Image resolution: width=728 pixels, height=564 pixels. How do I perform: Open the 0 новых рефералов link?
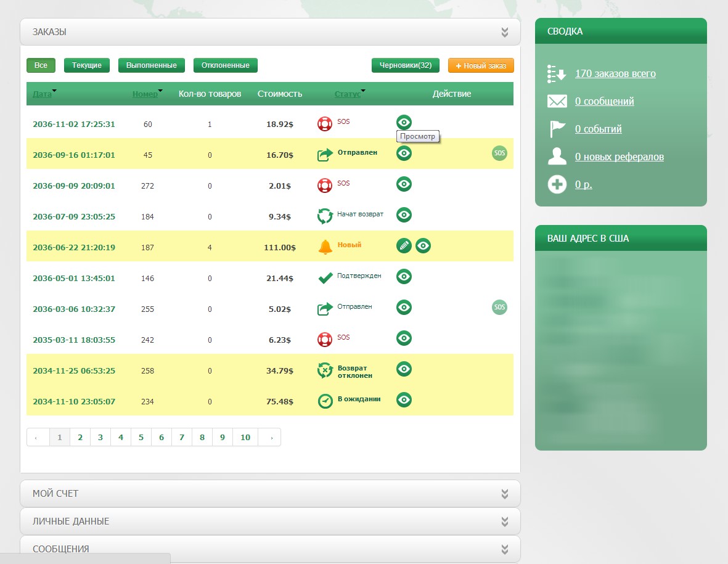click(x=620, y=157)
